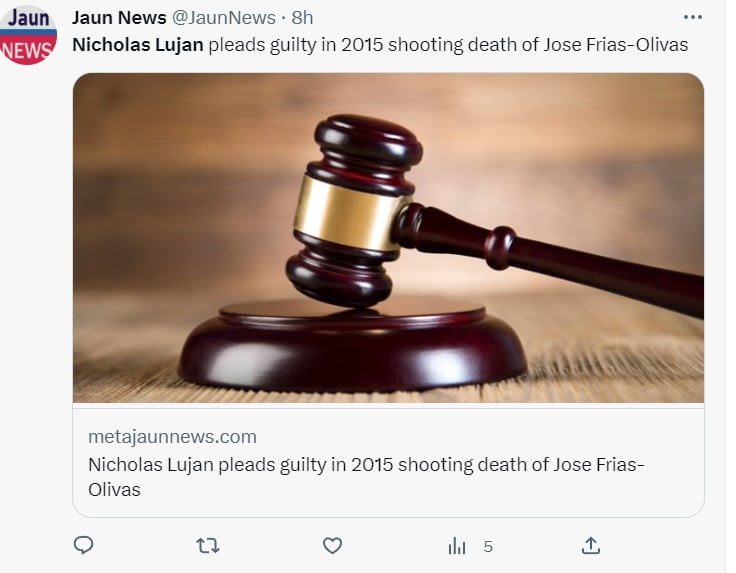Screen dimensions: 736x573
Task: Open the gavel preview image
Action: [x=388, y=238]
